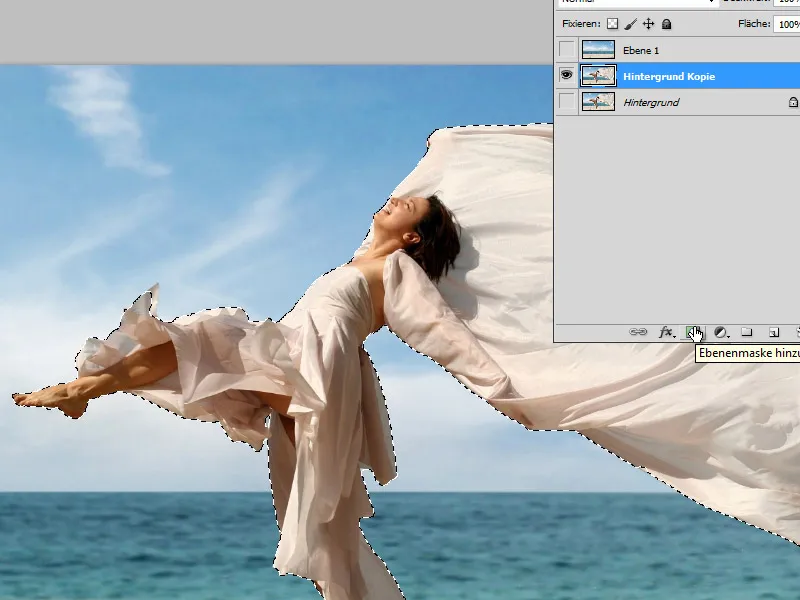Create a new layer group via folder icon
This screenshot has width=800, height=600.
746,332
